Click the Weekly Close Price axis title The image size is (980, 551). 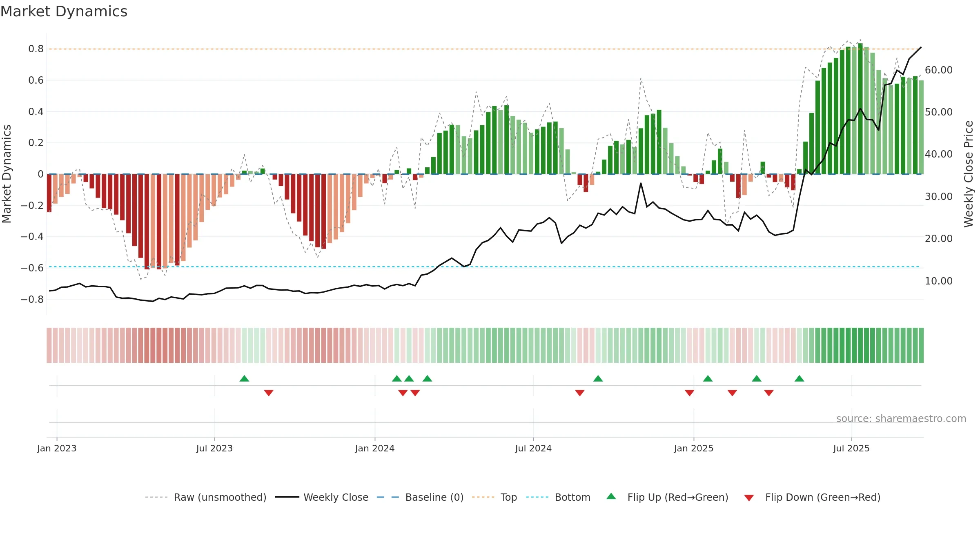(x=969, y=174)
